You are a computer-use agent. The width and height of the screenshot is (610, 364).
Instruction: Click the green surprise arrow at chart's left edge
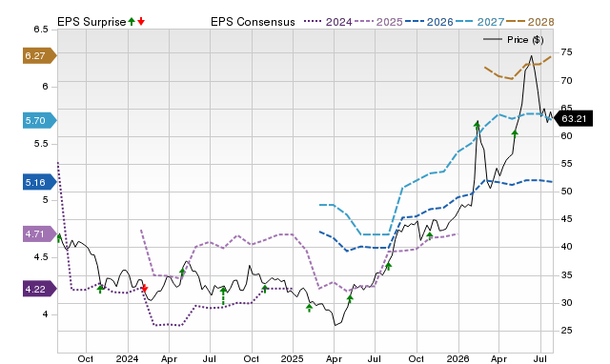click(59, 238)
